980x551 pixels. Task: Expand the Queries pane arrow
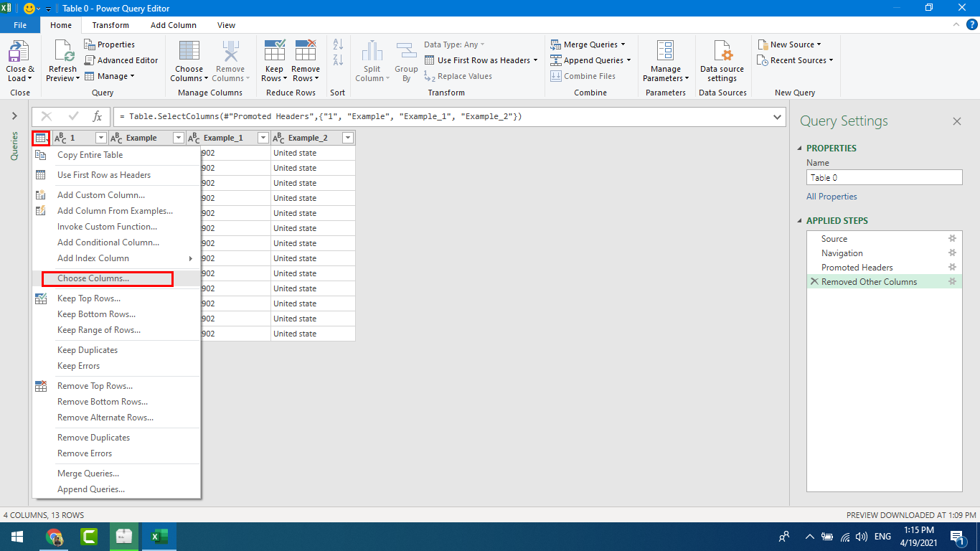(14, 116)
